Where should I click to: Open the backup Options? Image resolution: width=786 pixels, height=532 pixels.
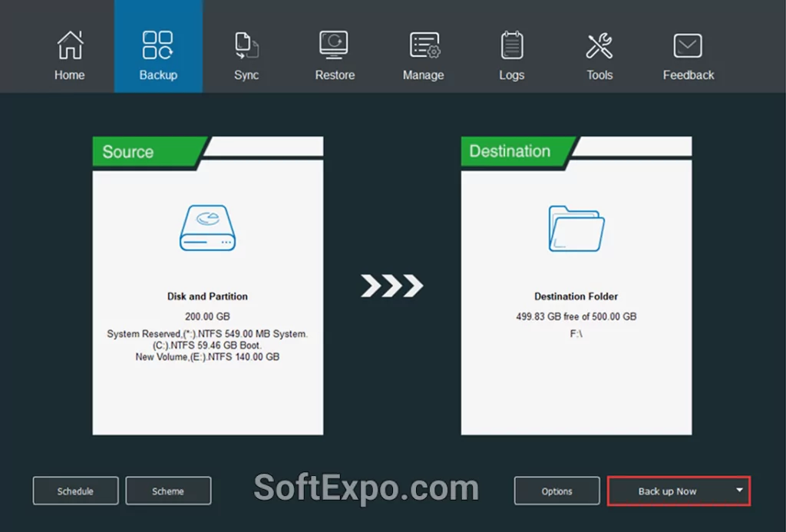pos(556,491)
